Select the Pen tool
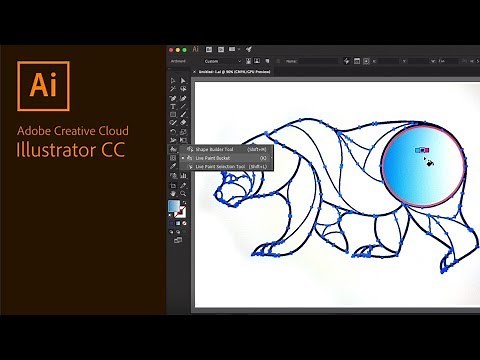 [x=173, y=98]
